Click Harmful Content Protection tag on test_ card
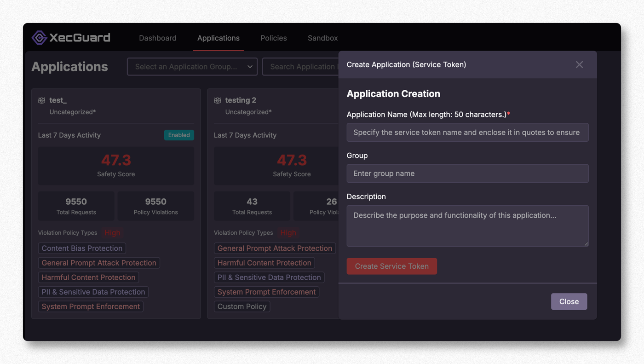The image size is (644, 364). click(88, 277)
